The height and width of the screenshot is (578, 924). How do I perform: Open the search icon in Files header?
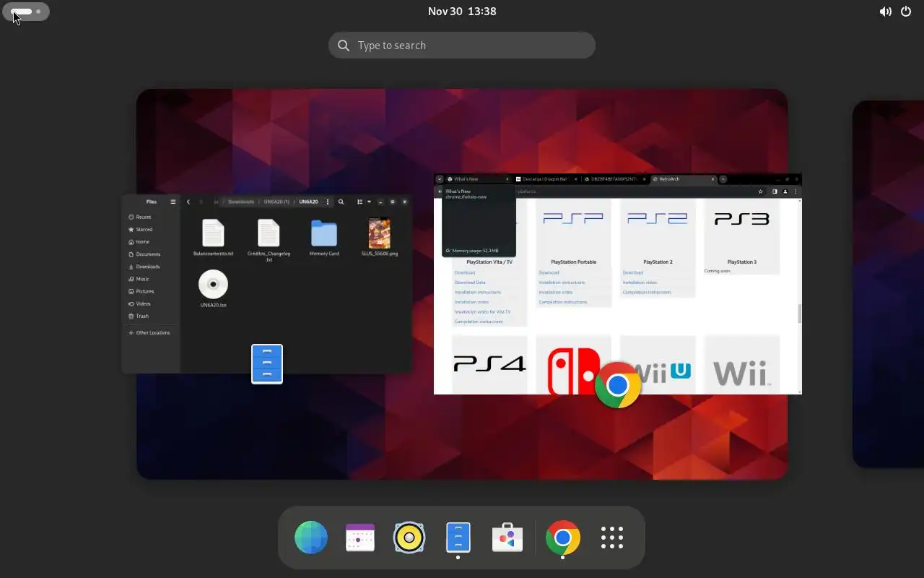pyautogui.click(x=341, y=202)
